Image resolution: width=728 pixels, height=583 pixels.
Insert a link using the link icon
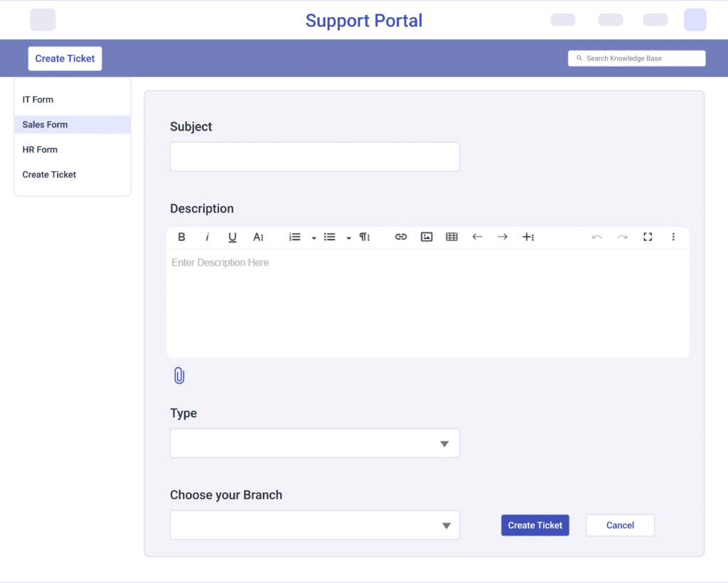(400, 237)
